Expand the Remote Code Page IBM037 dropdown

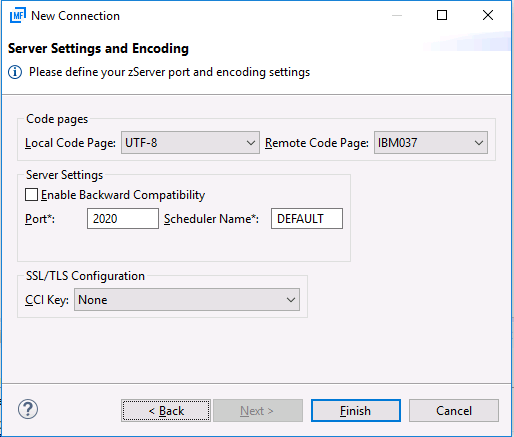click(431, 143)
